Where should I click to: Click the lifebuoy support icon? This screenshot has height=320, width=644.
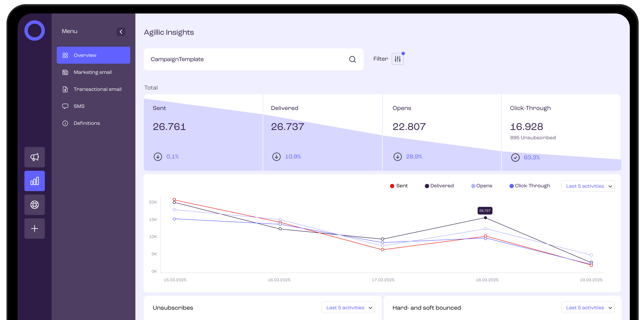(35, 205)
